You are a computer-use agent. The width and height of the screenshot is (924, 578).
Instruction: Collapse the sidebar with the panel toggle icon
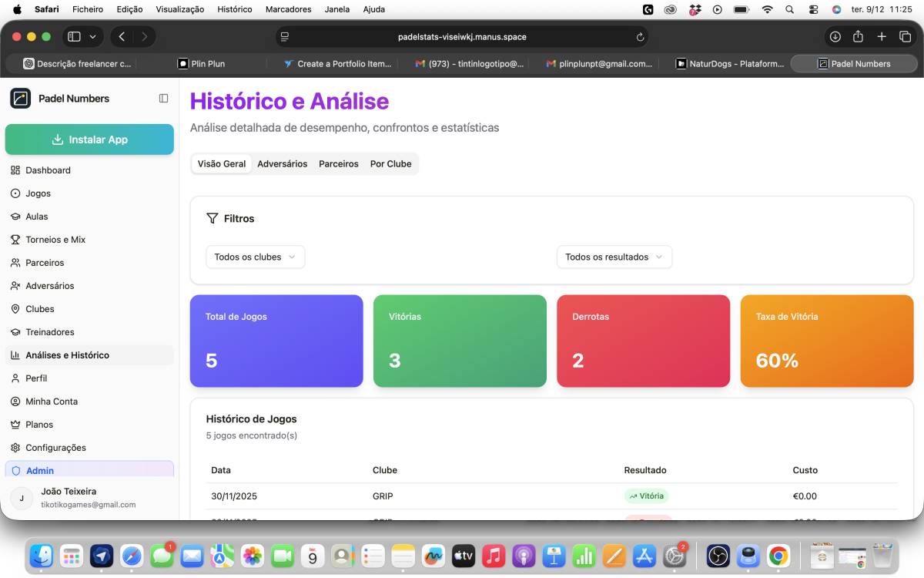[x=163, y=99]
